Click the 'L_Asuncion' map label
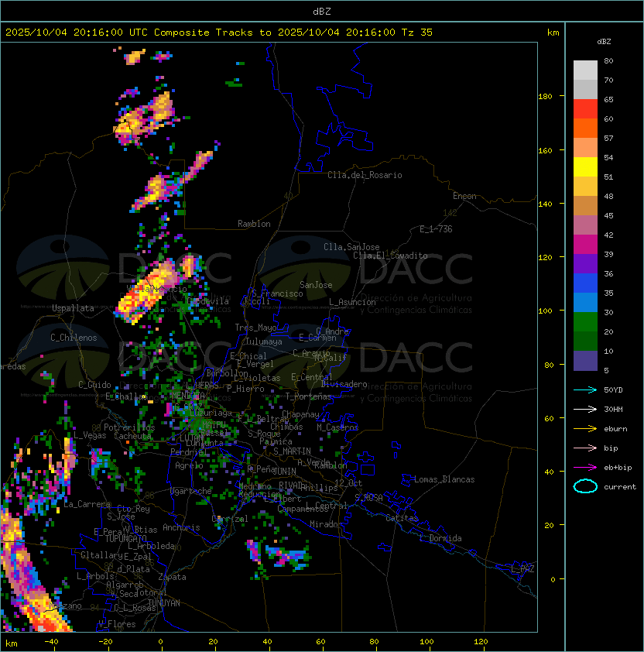Viewport: 644px width, 652px height. (x=352, y=302)
